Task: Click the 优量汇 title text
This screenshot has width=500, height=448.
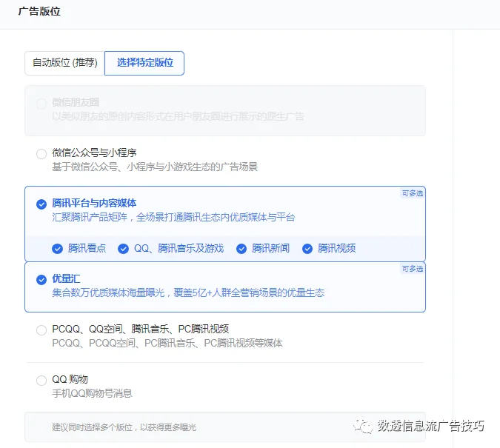Action: [x=66, y=278]
